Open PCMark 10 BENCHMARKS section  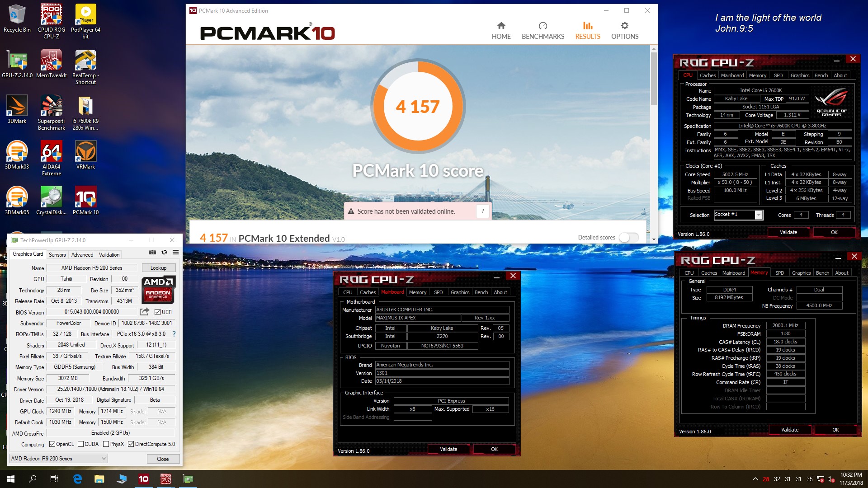coord(543,31)
